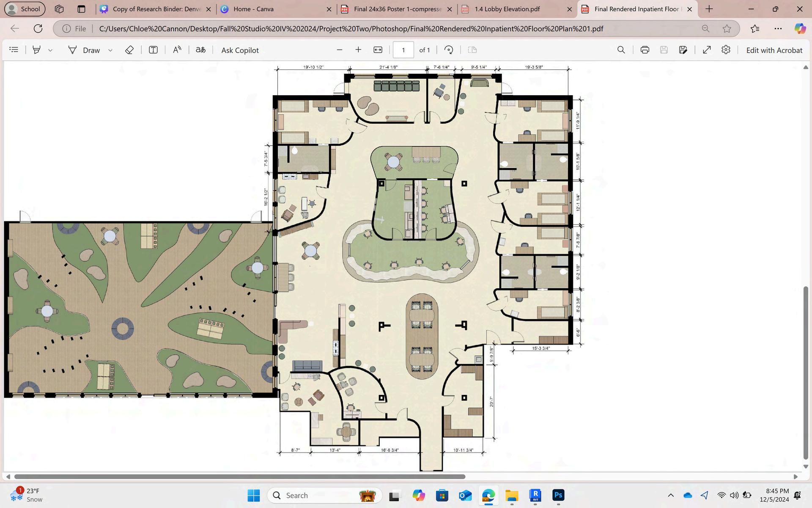Click Ask Copilot button

(x=240, y=50)
